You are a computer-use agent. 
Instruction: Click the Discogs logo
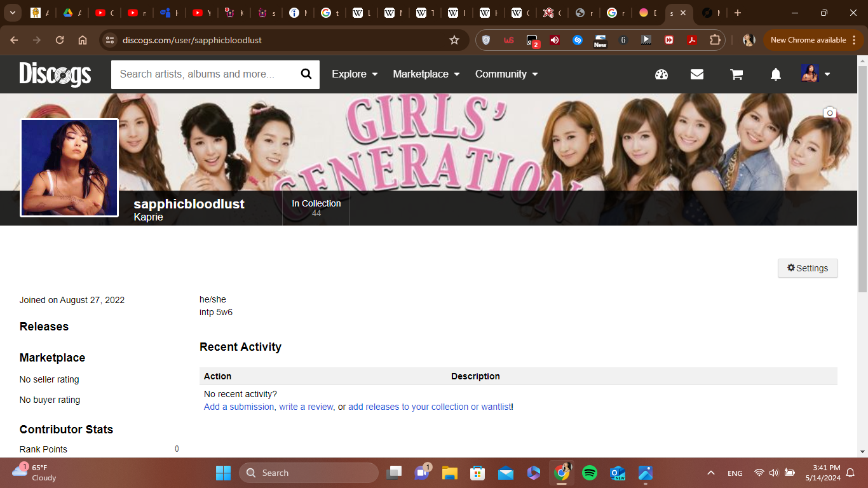tap(55, 74)
